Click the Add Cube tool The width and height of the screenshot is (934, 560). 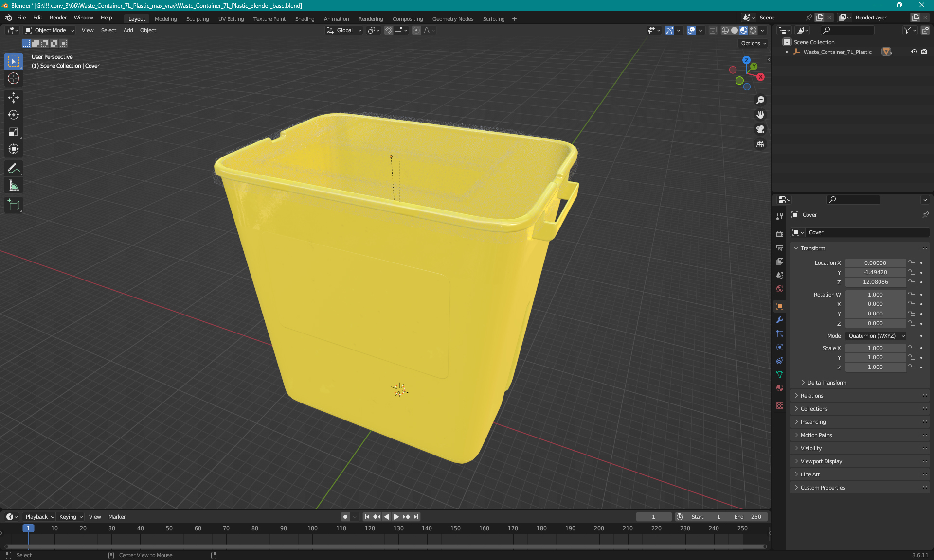14,205
